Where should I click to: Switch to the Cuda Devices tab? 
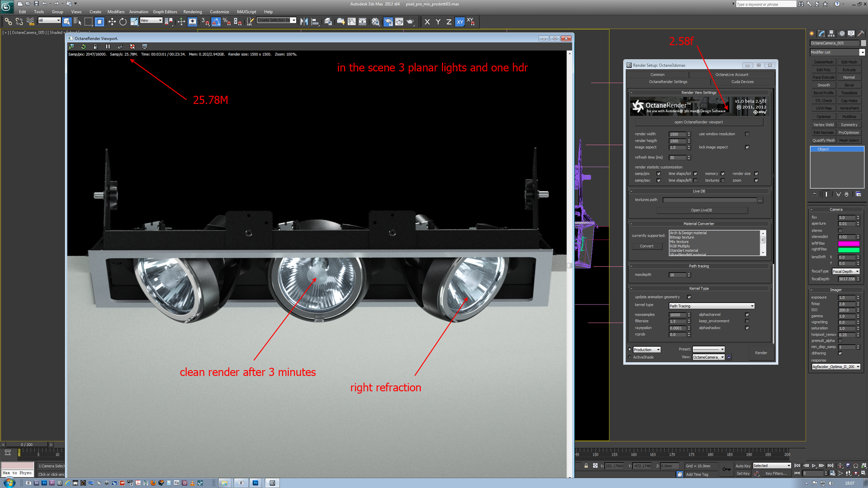point(742,82)
